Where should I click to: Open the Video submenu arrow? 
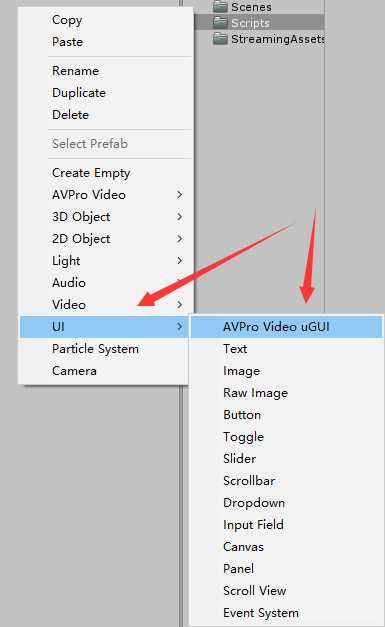click(x=180, y=305)
